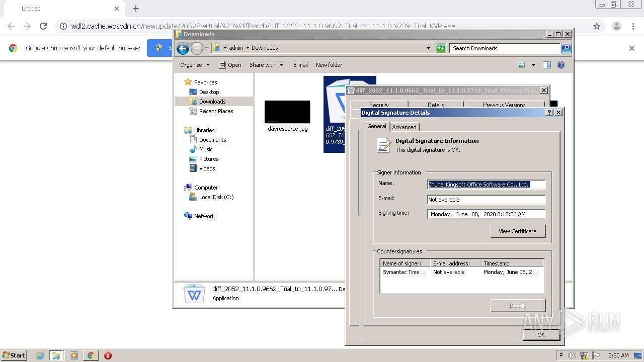Open Chrome profile avatar
Screen dimensions: 644x362
pos(616,26)
